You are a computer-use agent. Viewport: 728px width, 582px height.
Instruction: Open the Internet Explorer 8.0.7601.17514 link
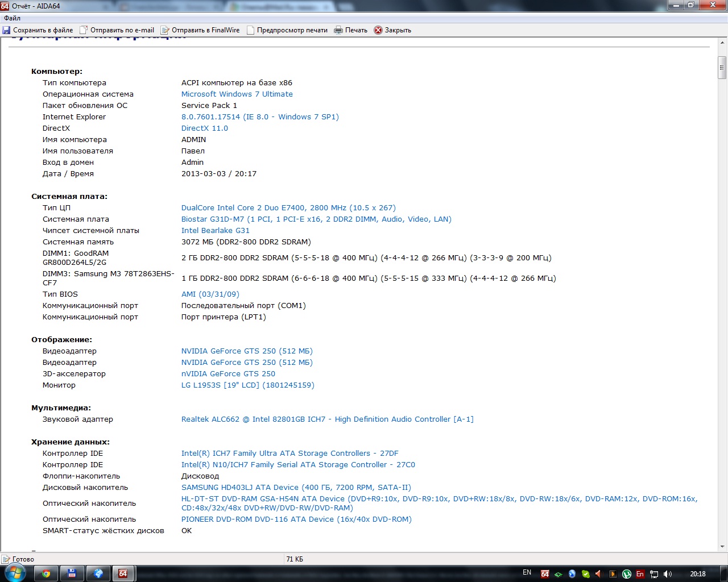pos(260,117)
